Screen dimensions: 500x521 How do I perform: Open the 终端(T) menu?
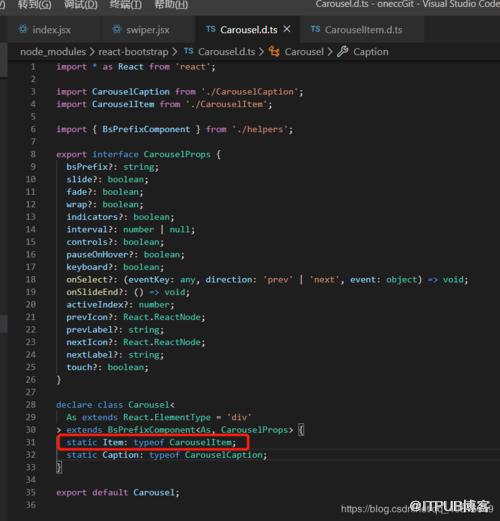125,4
